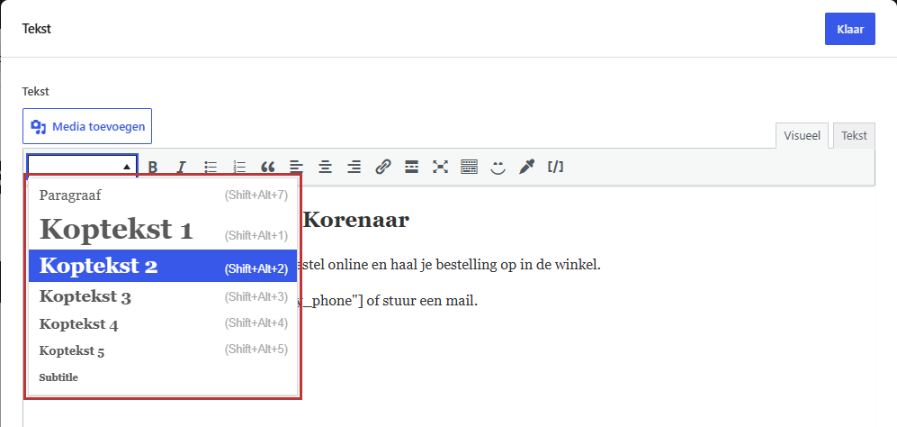Click the blue Klaar button
The height and width of the screenshot is (427, 897).
click(850, 29)
